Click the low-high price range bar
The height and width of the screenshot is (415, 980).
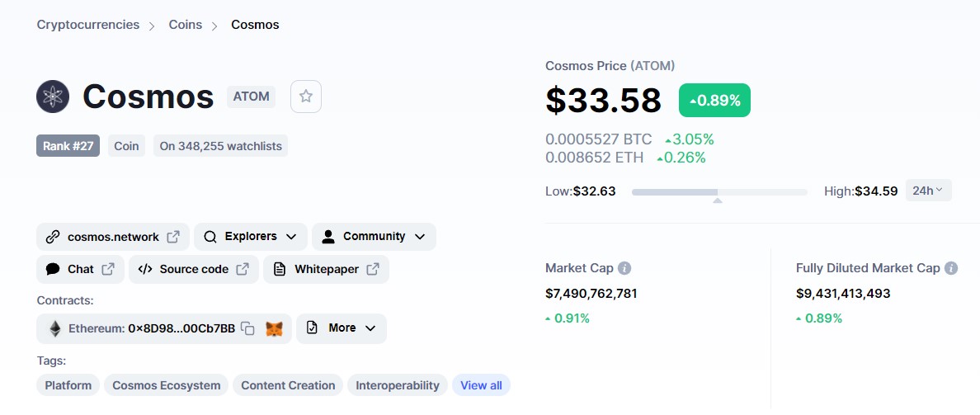719,191
